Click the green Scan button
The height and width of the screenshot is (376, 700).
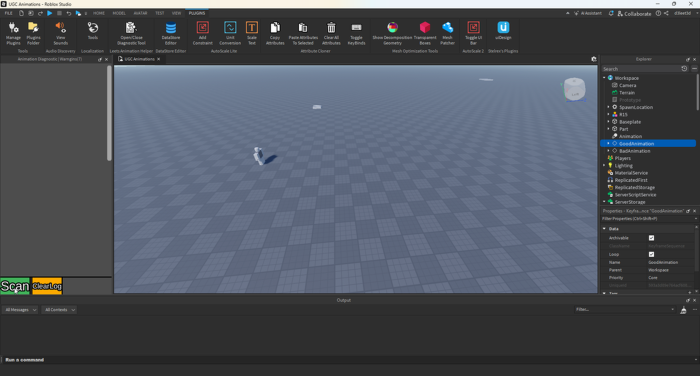tap(15, 286)
